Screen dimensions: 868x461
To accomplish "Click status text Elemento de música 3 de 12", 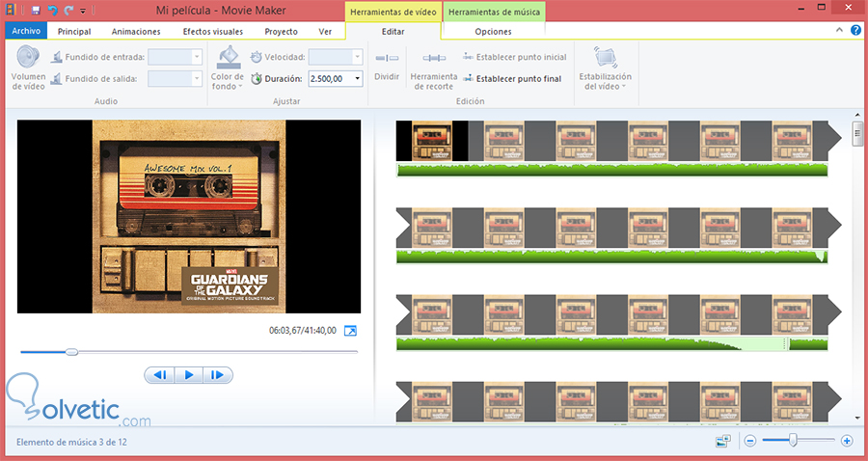I will (71, 442).
